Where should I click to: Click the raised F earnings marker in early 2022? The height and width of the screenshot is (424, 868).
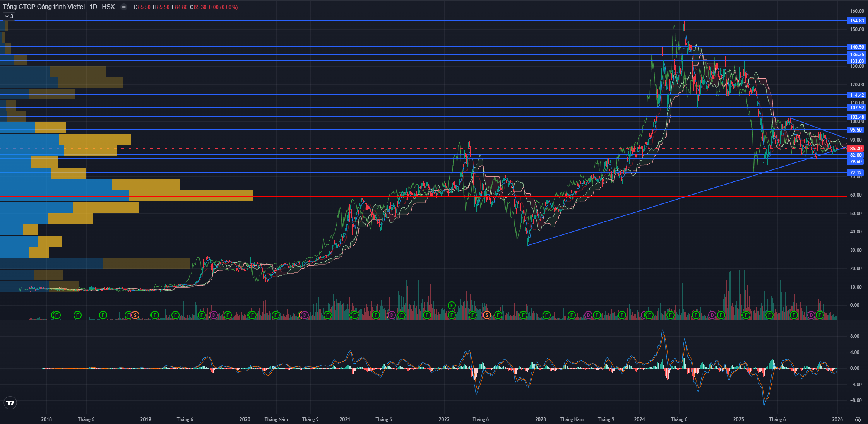[x=452, y=306]
